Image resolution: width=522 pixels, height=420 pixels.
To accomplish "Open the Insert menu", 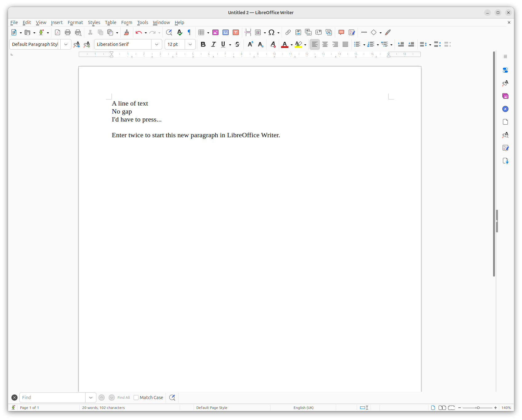I will coord(57,22).
